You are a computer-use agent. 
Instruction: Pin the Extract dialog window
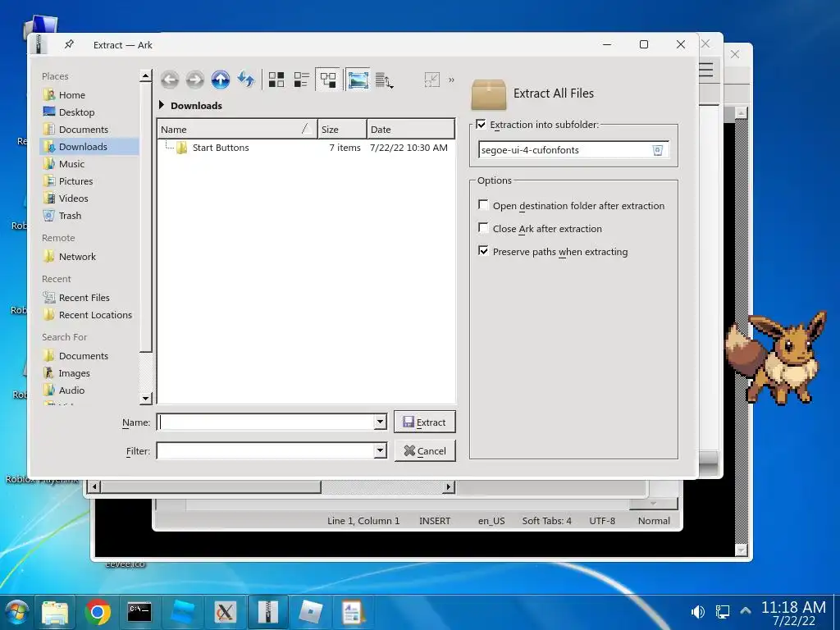69,44
